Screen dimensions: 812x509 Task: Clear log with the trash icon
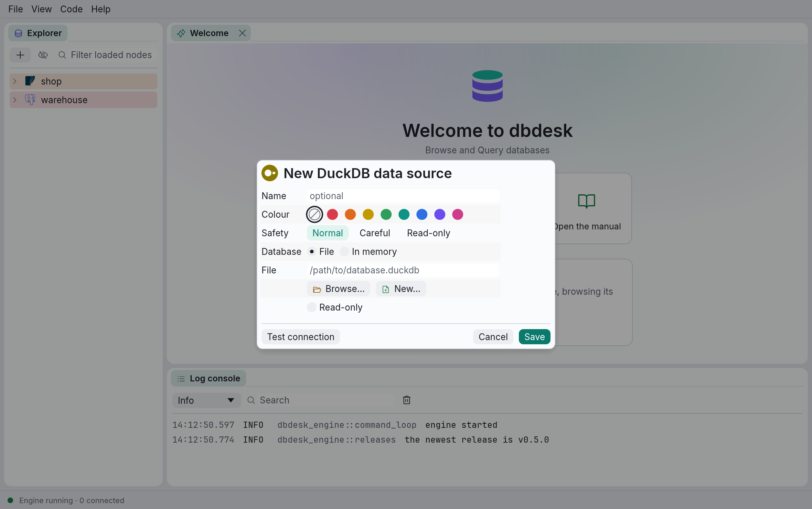[407, 400]
